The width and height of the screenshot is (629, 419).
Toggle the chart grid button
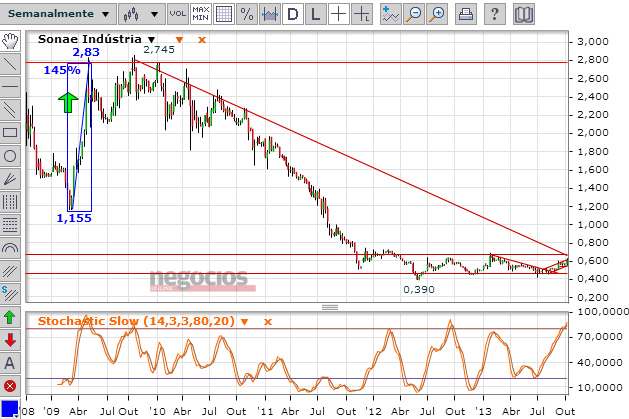(223, 14)
